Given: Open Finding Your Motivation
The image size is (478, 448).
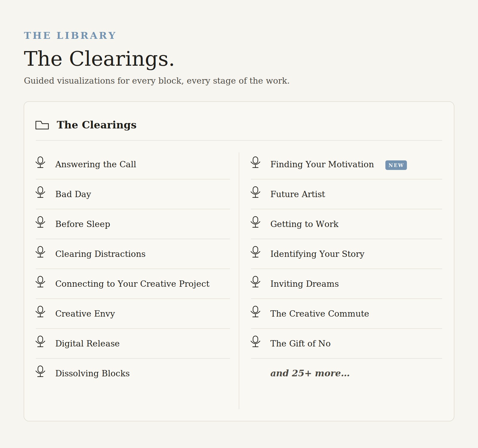Looking at the screenshot, I should [x=322, y=164].
